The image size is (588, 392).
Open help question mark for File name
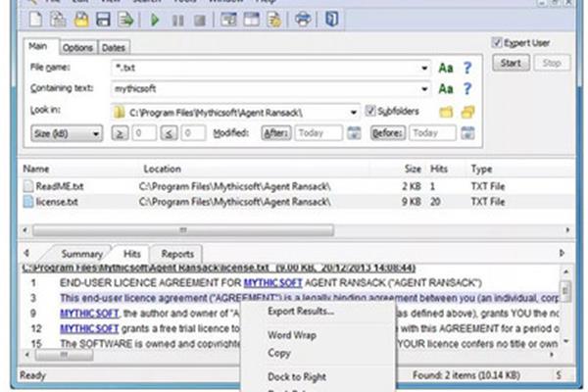tap(466, 68)
